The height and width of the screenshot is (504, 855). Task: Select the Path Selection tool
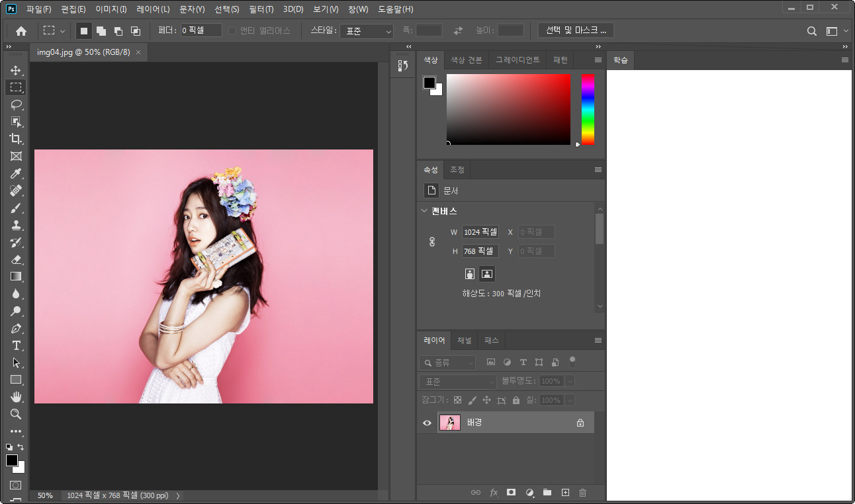coord(16,362)
